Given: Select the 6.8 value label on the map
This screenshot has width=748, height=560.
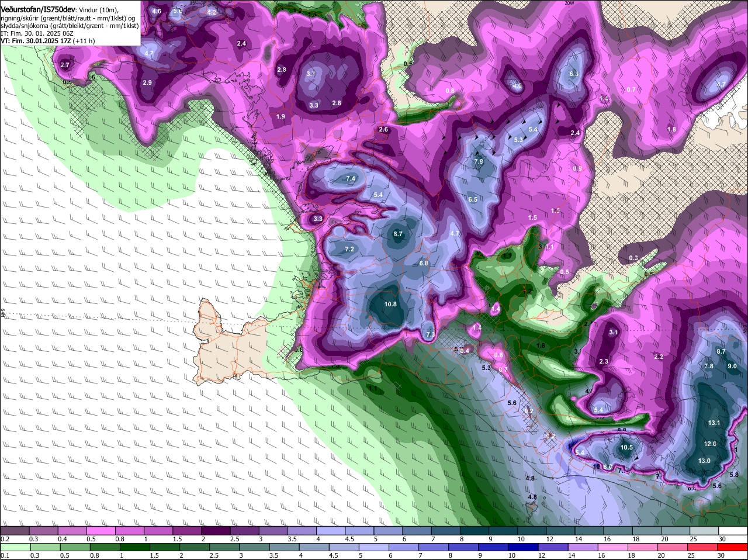Looking at the screenshot, I should [424, 263].
